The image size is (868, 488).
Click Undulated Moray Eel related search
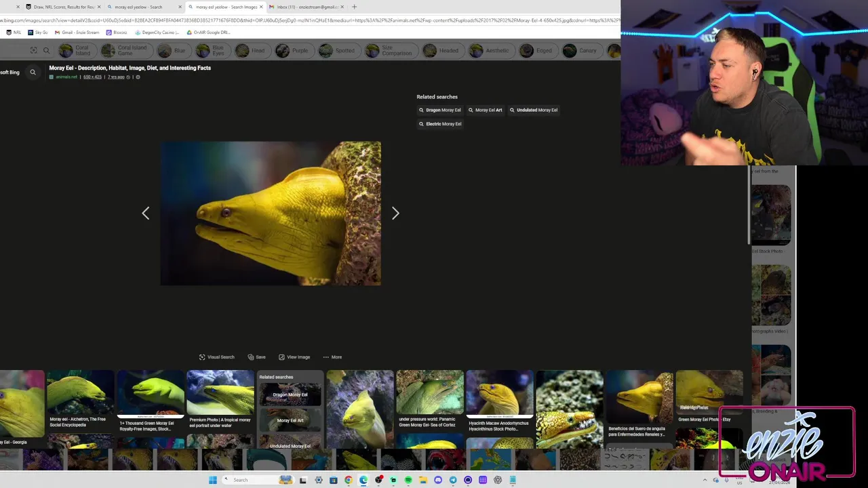pyautogui.click(x=534, y=110)
